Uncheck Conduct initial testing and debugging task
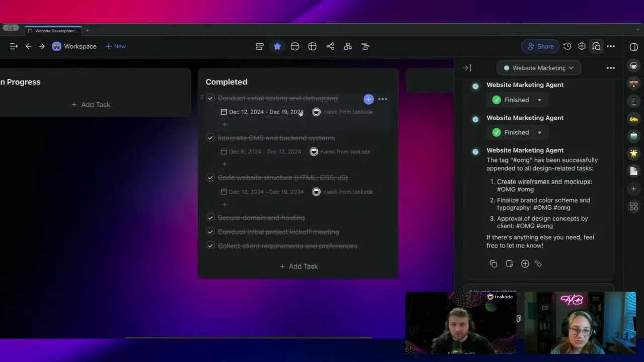The image size is (644, 362). (210, 98)
